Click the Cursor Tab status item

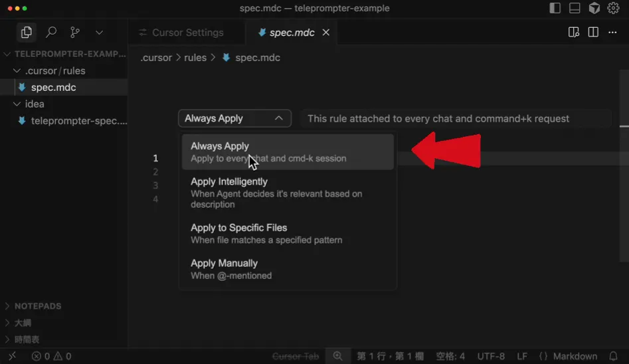(296, 356)
